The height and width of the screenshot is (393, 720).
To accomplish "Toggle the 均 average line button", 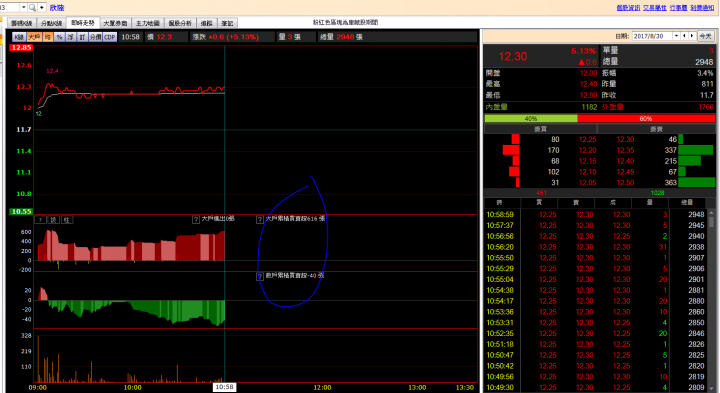I will tap(47, 37).
